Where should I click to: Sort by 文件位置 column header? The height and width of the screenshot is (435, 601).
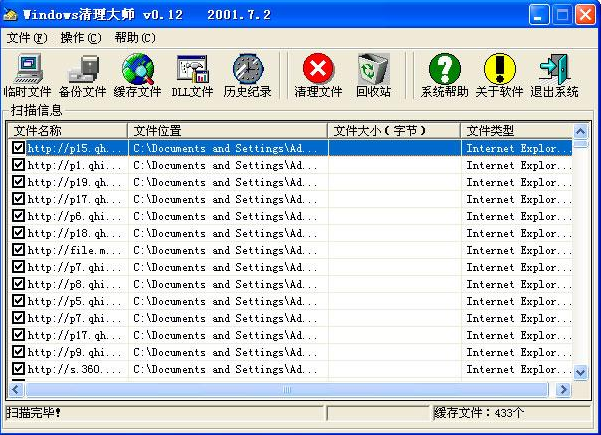(228, 131)
